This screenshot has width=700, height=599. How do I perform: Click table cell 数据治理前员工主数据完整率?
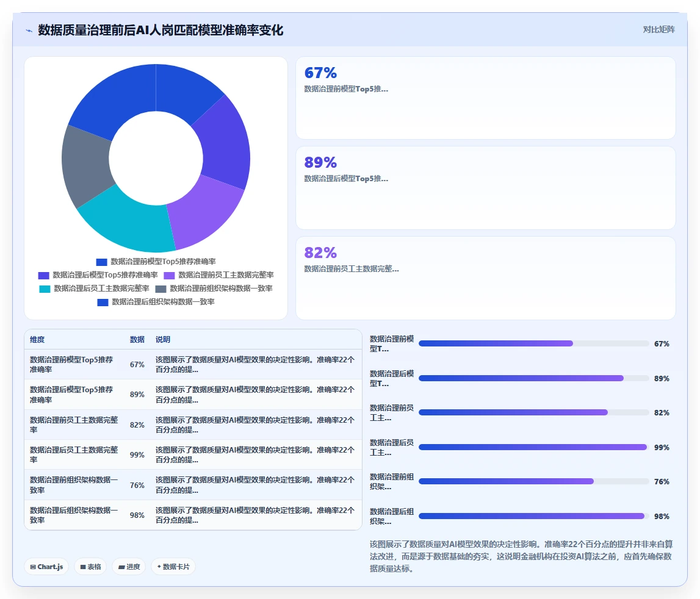pyautogui.click(x=74, y=425)
